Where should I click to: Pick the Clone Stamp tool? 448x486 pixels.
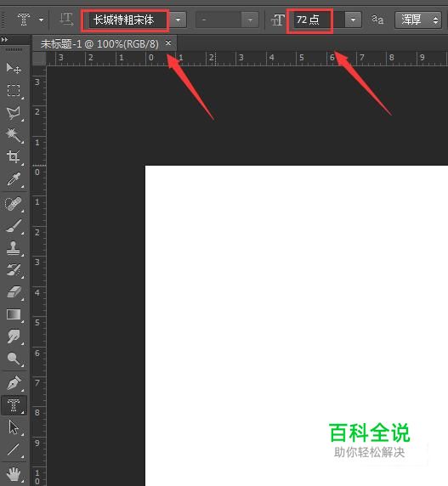click(14, 248)
